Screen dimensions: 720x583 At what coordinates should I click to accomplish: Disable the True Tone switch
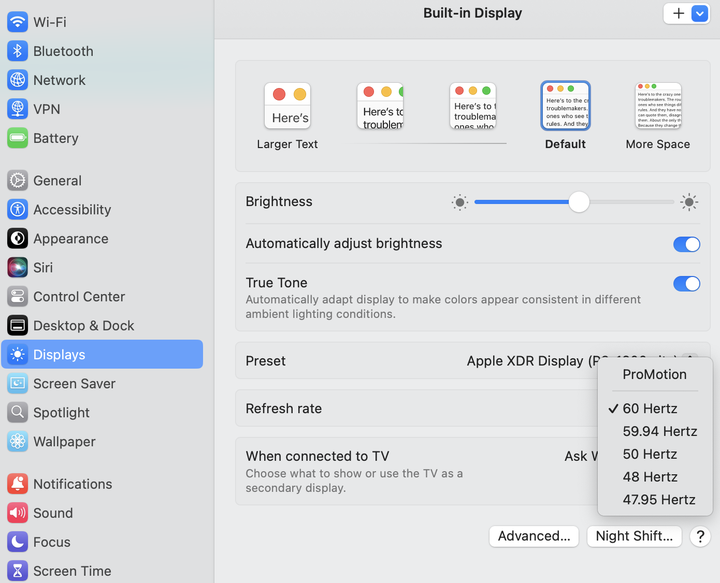686,284
